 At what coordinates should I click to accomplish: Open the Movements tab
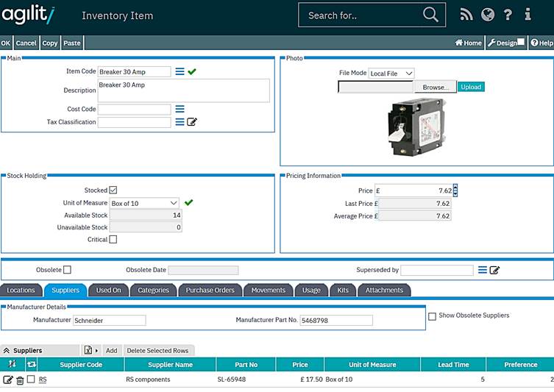coord(268,291)
